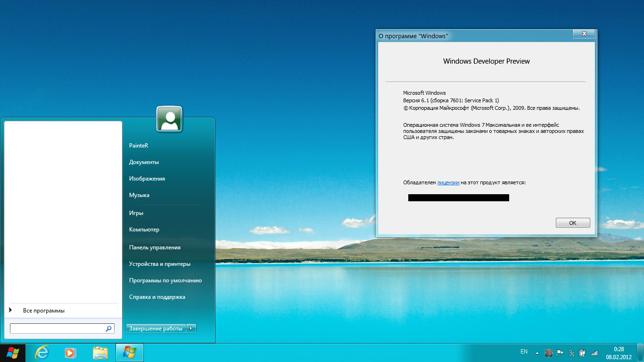This screenshot has height=362, width=644.
Task: Open Справка и поддержка
Action: coord(157,297)
